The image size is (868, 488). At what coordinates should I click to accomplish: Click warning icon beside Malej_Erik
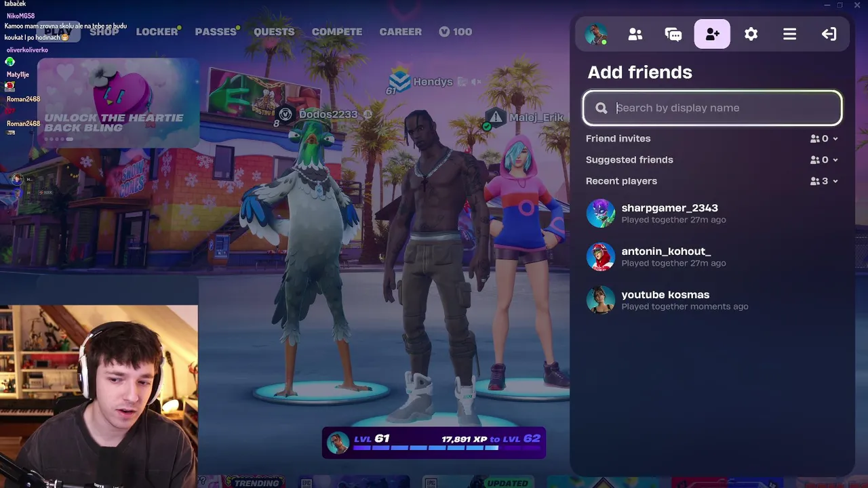(x=496, y=117)
